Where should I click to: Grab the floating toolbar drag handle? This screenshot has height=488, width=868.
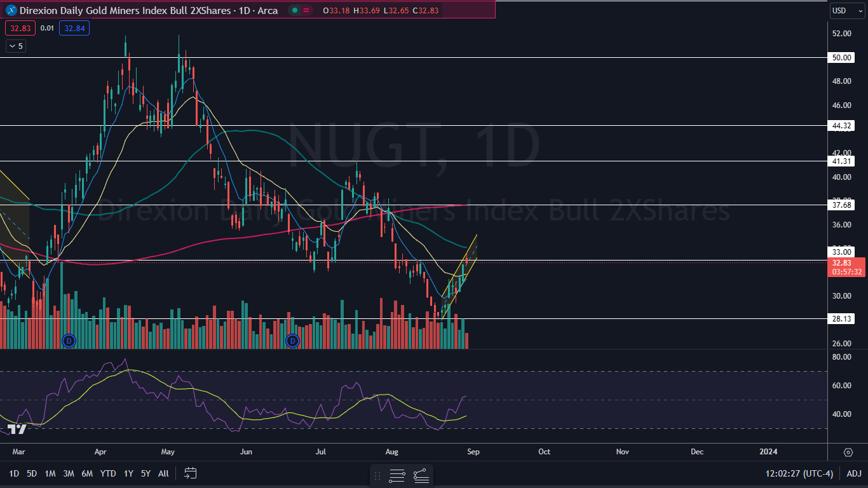click(x=377, y=475)
